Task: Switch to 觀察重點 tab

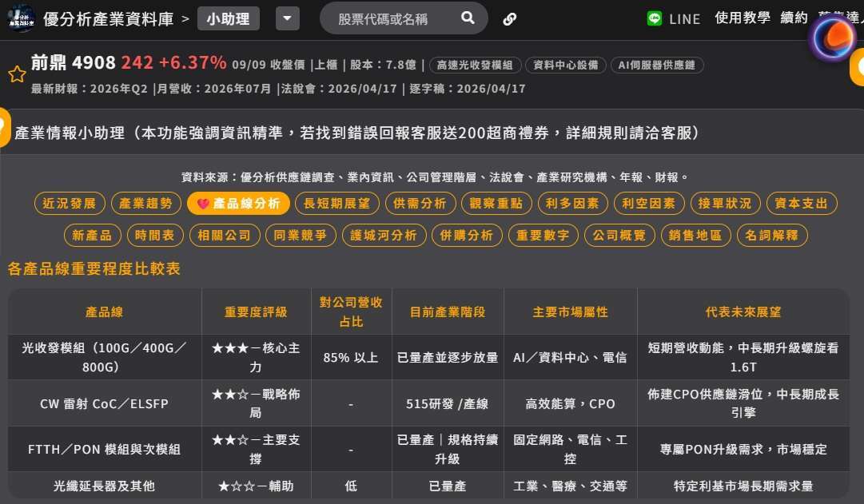Action: click(496, 203)
